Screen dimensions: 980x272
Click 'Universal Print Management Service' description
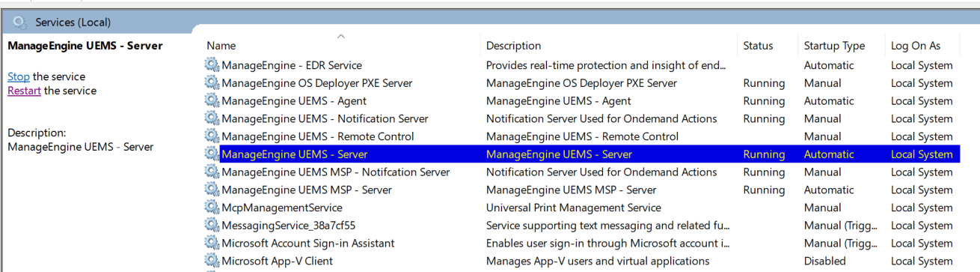click(x=574, y=208)
